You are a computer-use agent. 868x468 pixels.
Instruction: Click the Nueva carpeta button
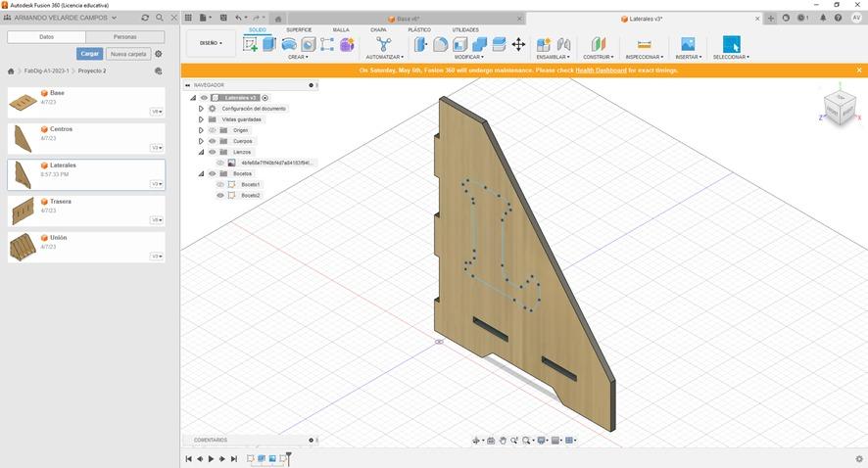(x=128, y=54)
